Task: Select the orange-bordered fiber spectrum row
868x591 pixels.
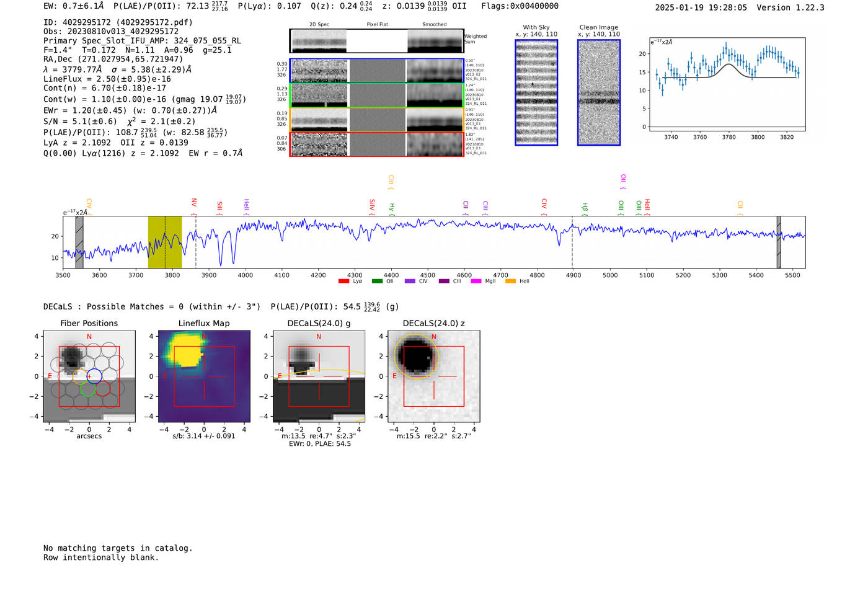Action: [x=377, y=120]
